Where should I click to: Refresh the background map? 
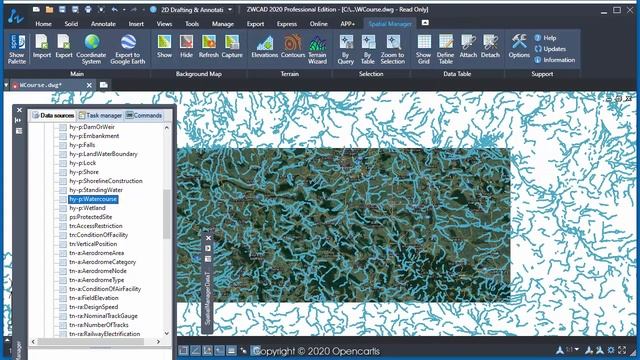coord(209,46)
